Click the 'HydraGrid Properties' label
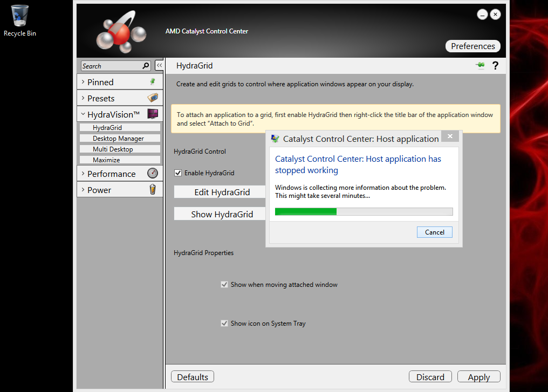548x392 pixels. tap(203, 252)
